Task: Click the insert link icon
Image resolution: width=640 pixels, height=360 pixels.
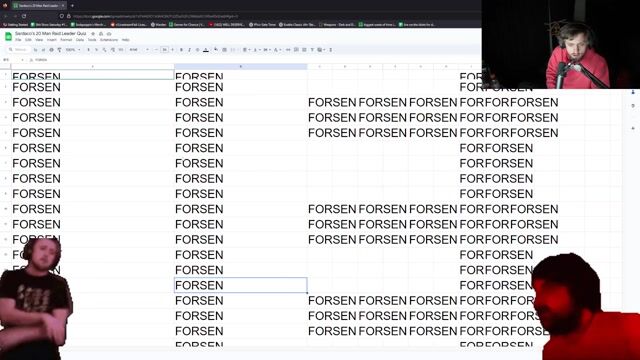Action: tap(288, 50)
